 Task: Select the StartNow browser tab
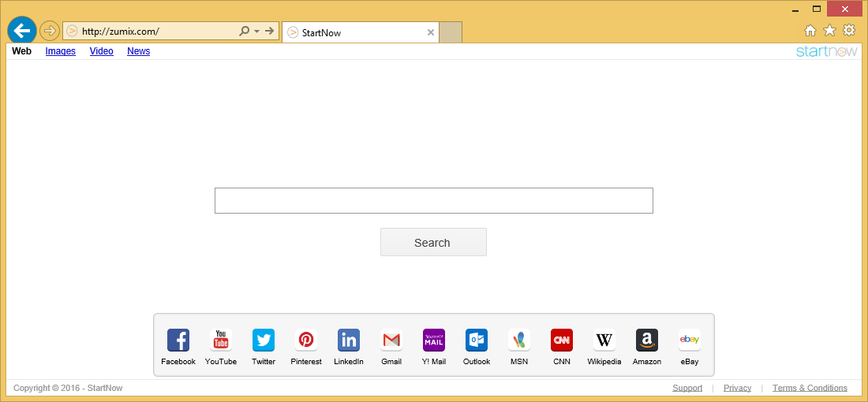355,32
